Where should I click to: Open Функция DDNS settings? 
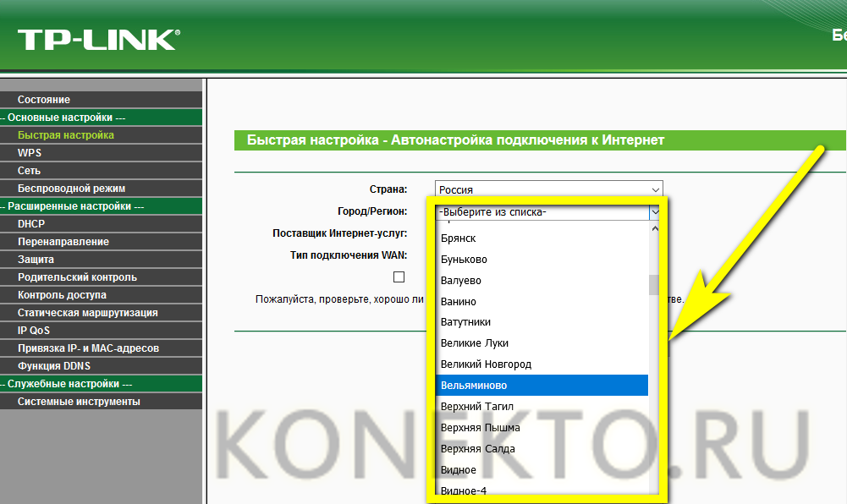pos(101,366)
